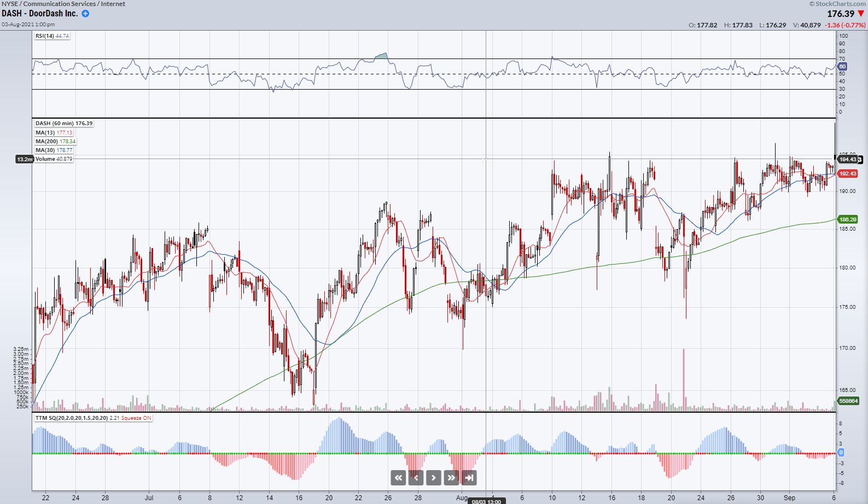Click the 180.00 price axis label
This screenshot has width=868, height=504.
tap(847, 268)
